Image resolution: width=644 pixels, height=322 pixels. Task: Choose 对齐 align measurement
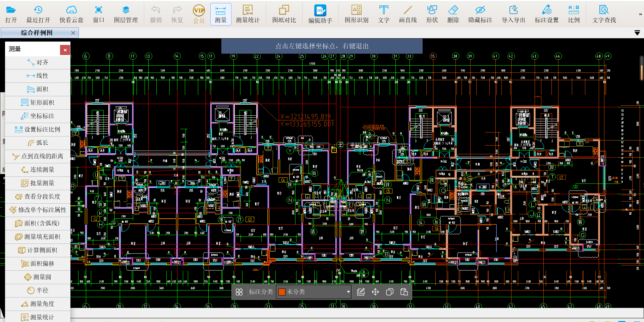click(38, 62)
